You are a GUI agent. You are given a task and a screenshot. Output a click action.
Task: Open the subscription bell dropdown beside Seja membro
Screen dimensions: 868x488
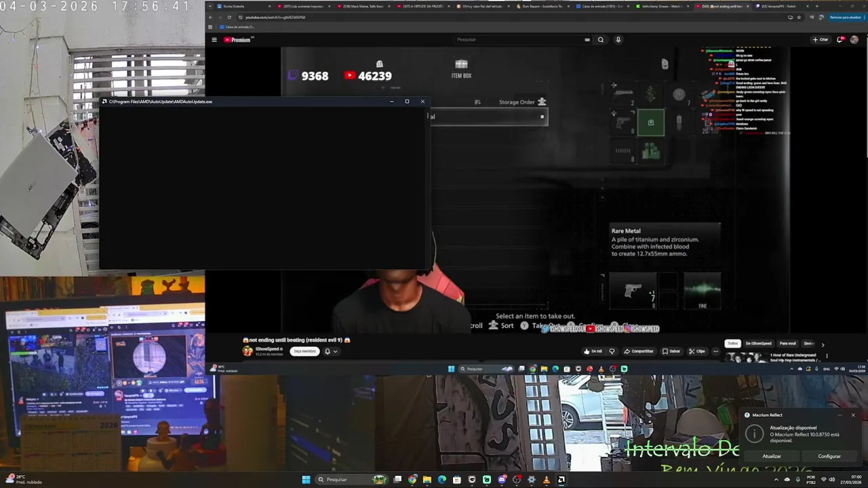pos(330,351)
